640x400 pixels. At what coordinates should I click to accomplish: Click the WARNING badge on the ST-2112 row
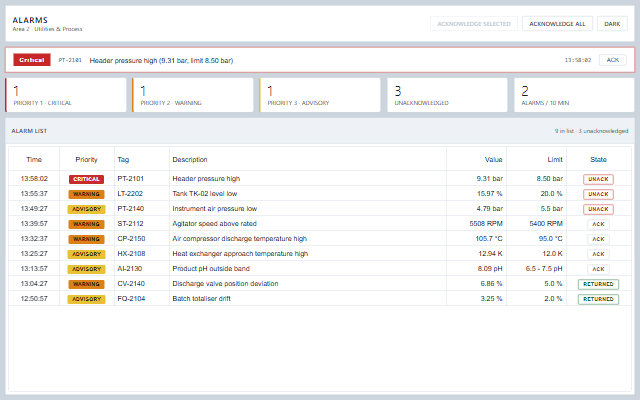coord(87,224)
